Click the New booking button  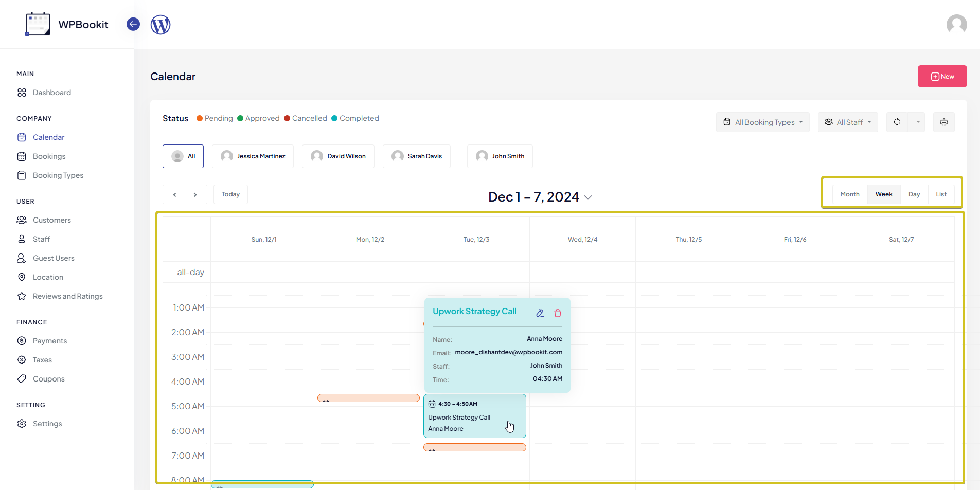click(x=942, y=77)
